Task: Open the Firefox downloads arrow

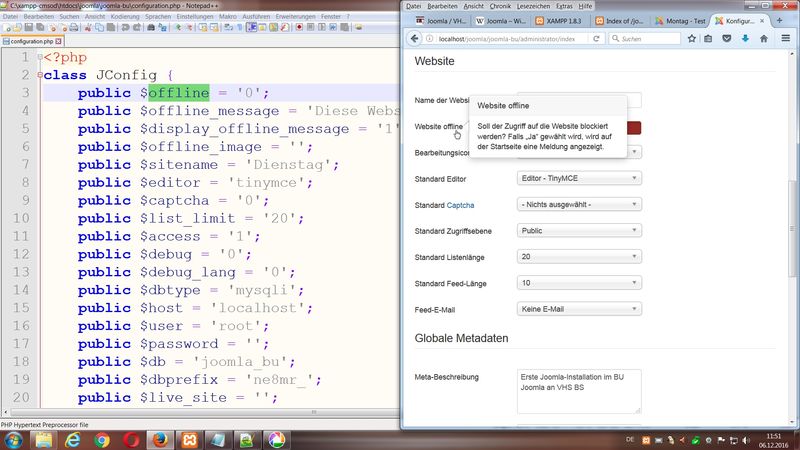Action: (x=744, y=39)
